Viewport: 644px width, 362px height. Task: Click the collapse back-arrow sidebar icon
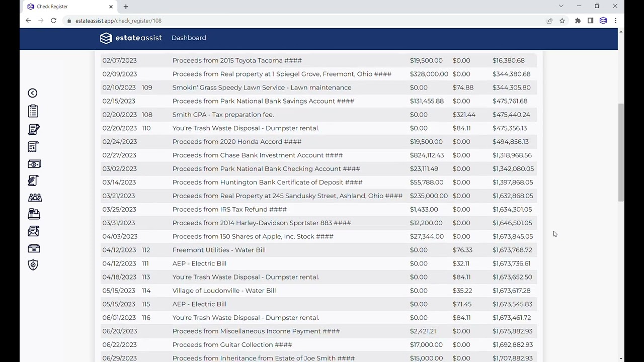point(33,93)
